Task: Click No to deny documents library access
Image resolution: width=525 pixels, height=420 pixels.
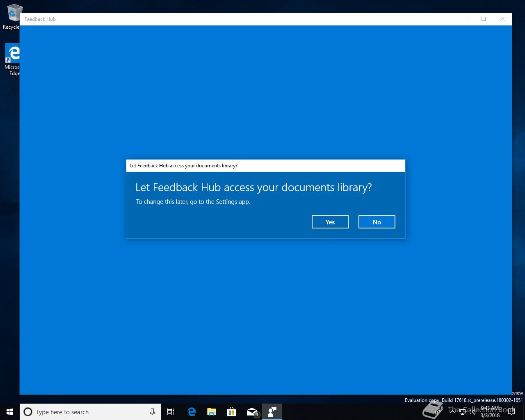Action: (x=377, y=222)
